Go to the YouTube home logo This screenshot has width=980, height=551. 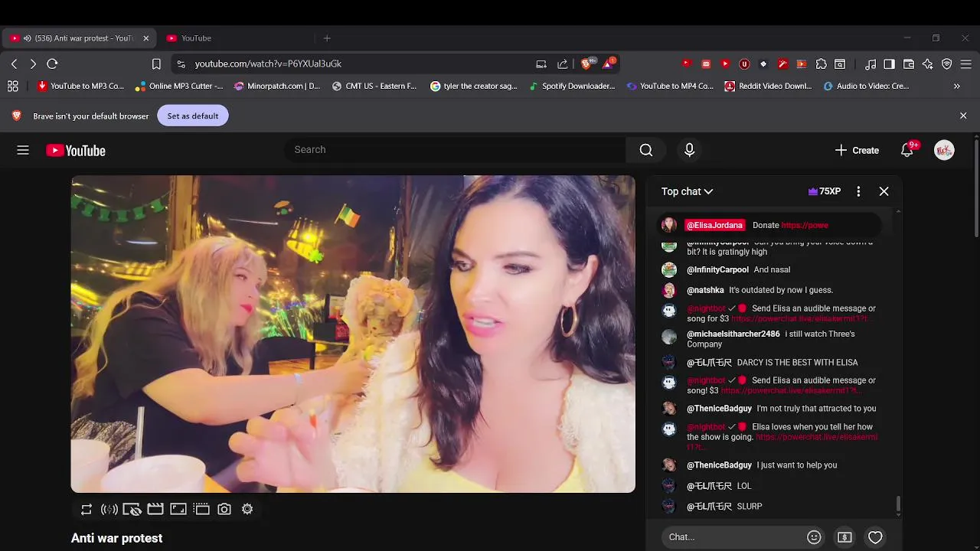point(76,151)
